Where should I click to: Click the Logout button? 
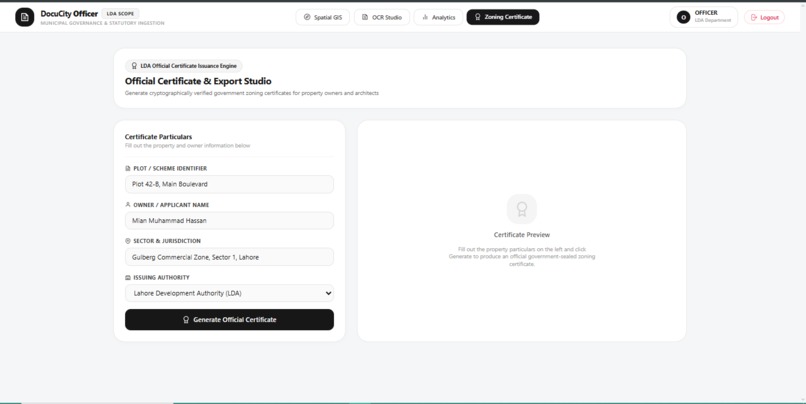pyautogui.click(x=764, y=17)
